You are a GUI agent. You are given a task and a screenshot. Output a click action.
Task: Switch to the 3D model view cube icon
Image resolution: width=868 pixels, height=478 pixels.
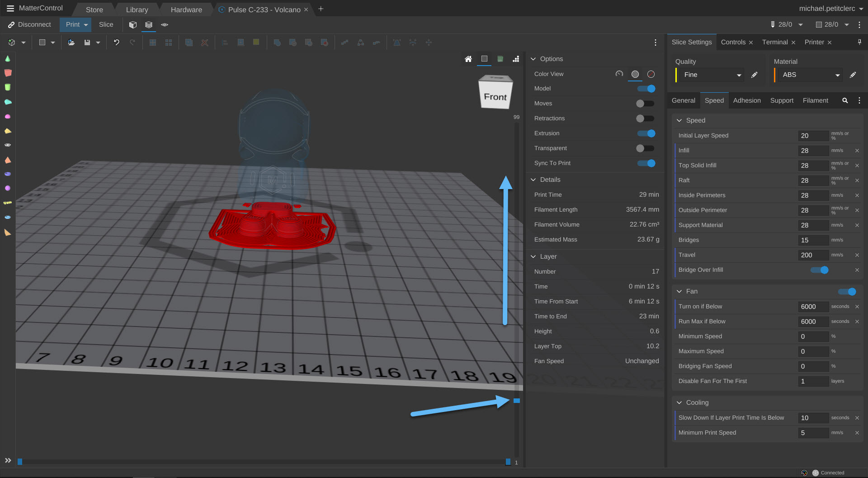pos(132,25)
